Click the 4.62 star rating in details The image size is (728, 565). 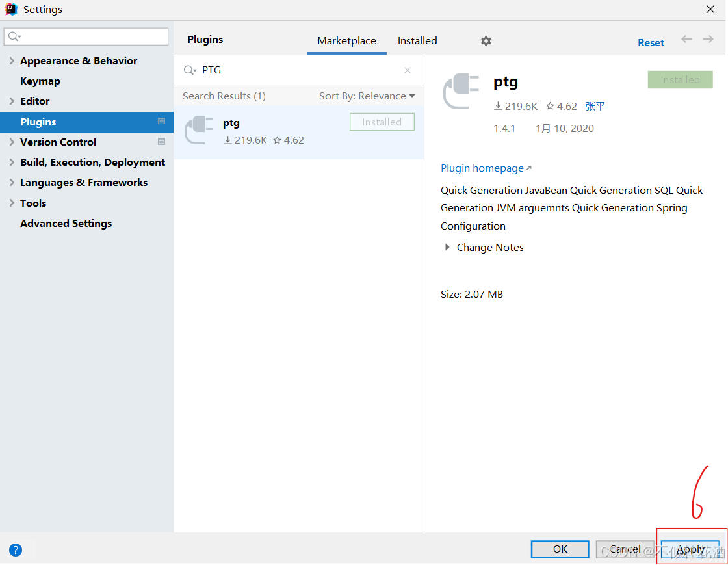click(x=562, y=107)
